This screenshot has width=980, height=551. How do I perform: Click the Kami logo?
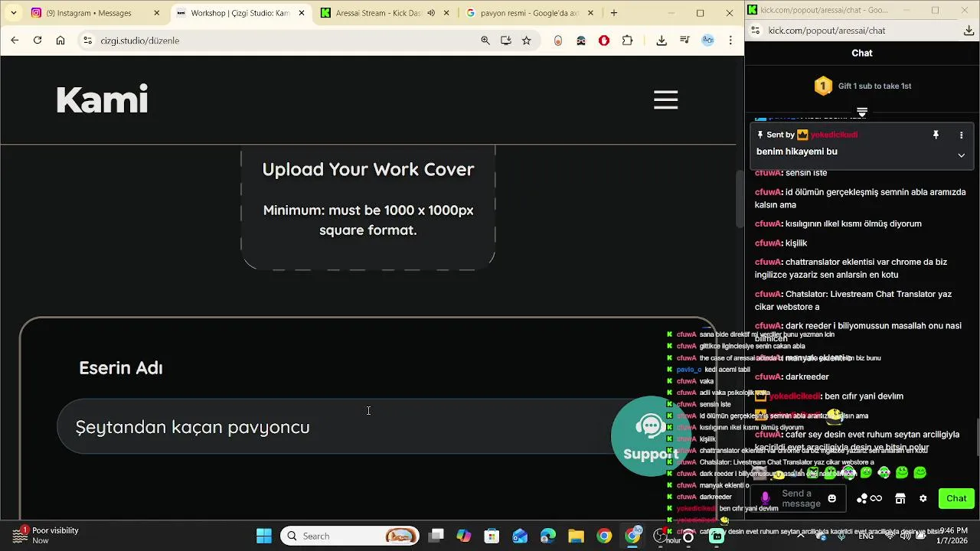(102, 100)
